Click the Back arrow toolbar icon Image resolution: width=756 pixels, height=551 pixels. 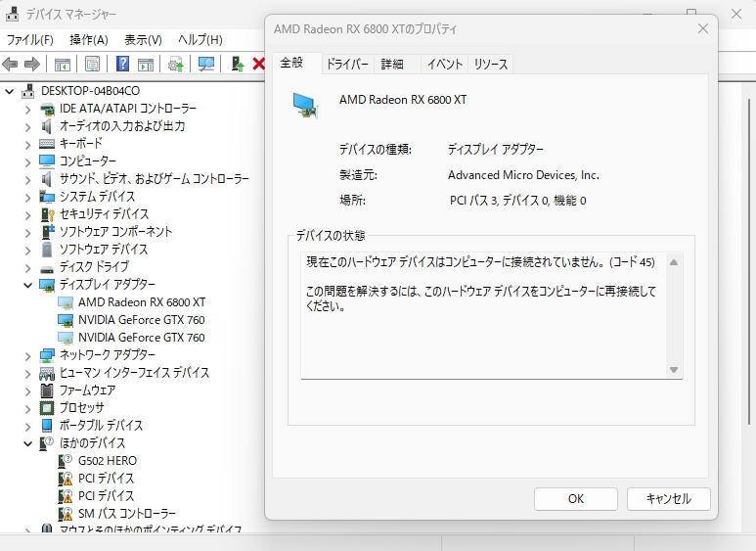10,64
